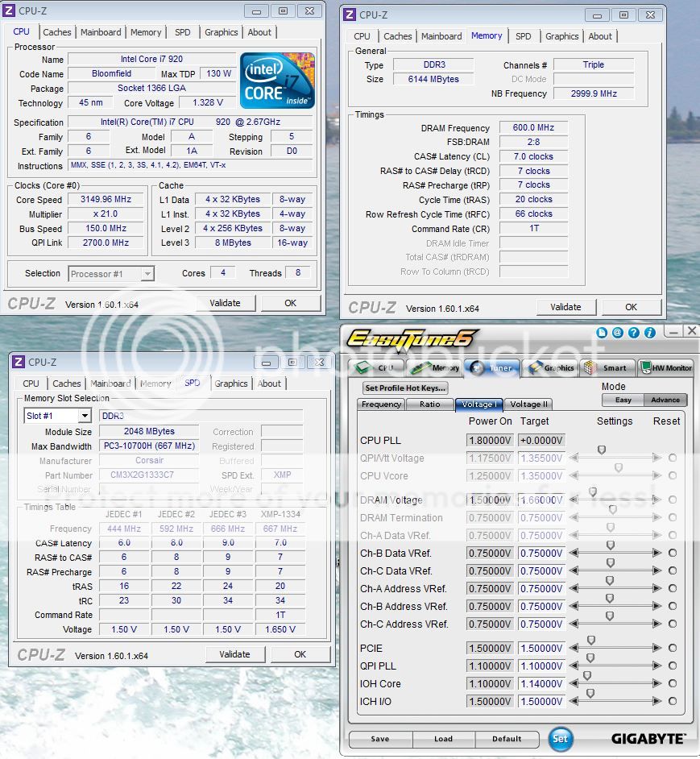Select reset radio for ICH I/O

point(673,702)
